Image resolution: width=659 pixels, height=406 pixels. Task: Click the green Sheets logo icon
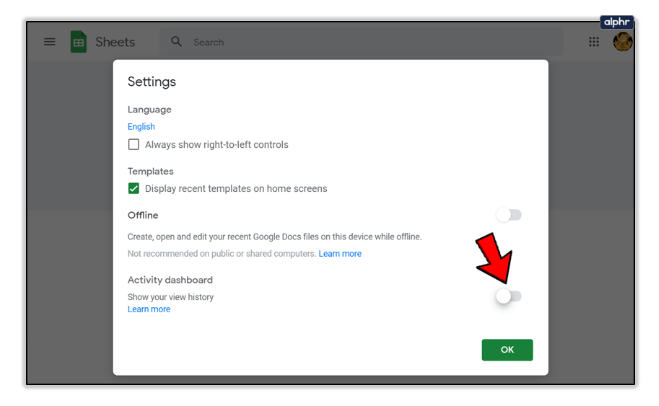pyautogui.click(x=78, y=42)
